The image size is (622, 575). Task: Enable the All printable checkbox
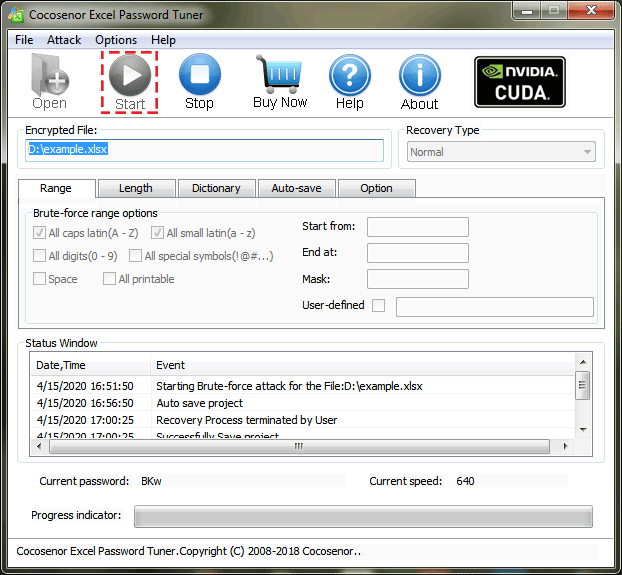pos(109,279)
